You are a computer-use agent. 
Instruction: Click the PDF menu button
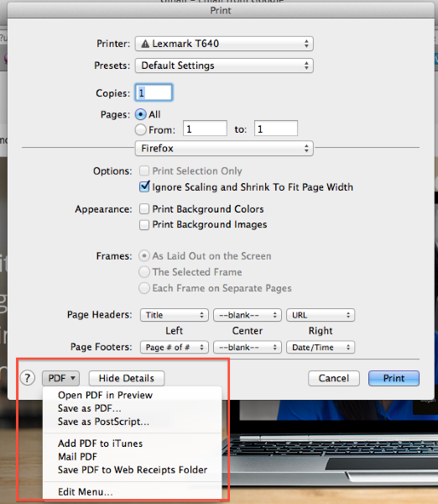60,378
